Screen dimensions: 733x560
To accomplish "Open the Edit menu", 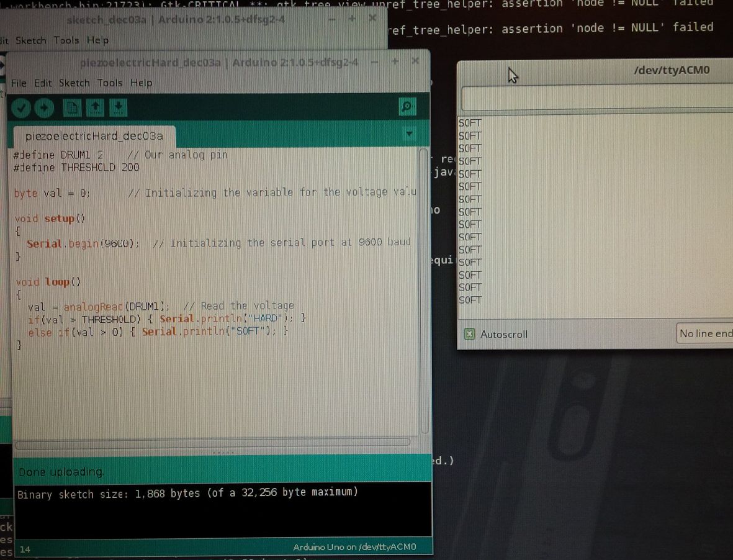I will tap(42, 83).
